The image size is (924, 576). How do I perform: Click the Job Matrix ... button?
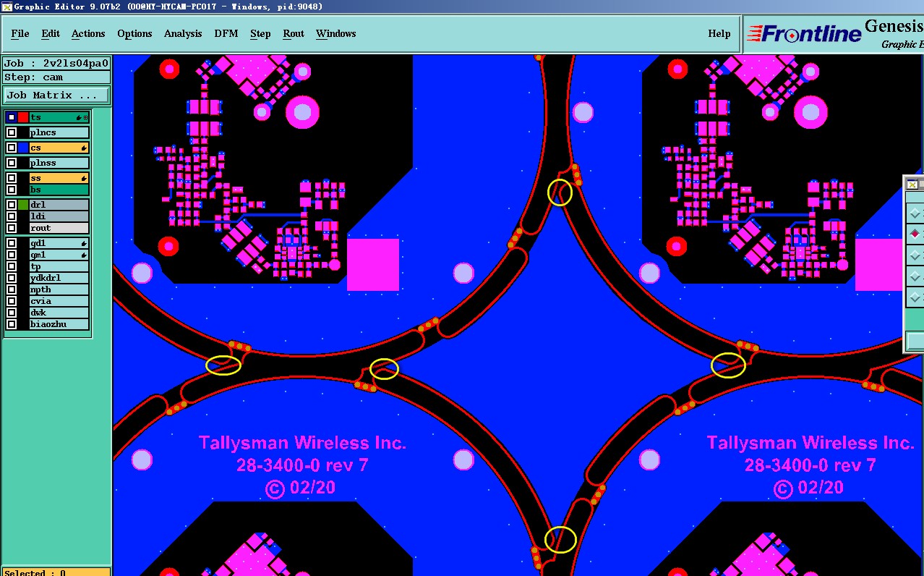pos(57,96)
